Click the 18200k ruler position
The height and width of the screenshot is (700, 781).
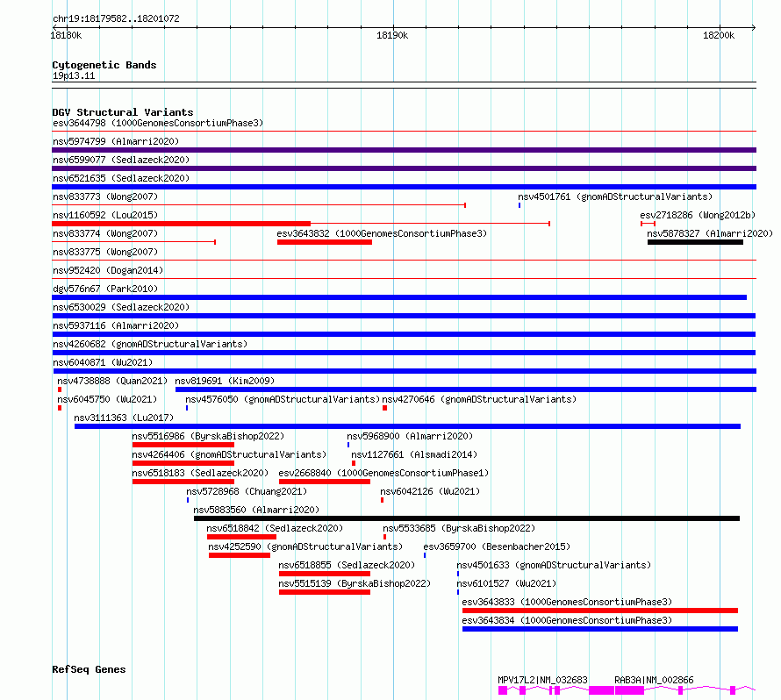click(x=719, y=35)
